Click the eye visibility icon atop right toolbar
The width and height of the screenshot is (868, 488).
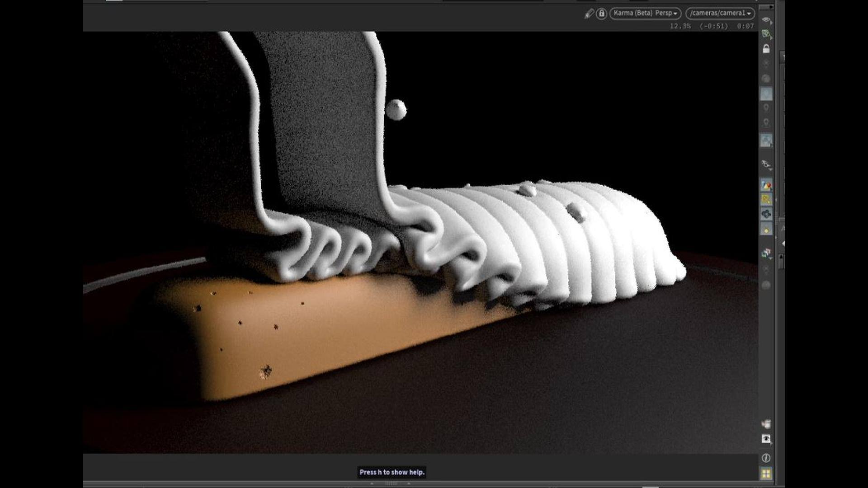point(766,20)
